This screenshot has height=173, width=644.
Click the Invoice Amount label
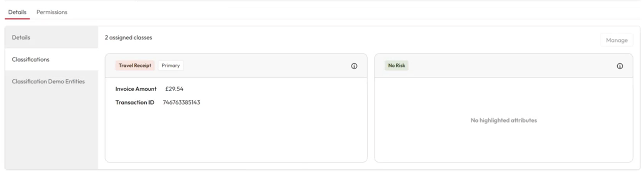click(136, 89)
